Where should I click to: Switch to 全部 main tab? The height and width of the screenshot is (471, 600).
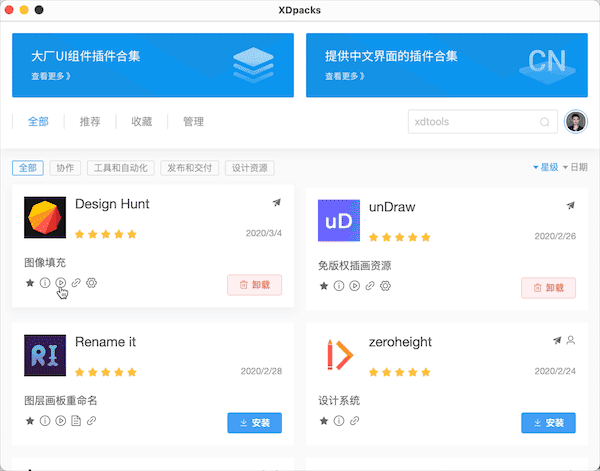[x=38, y=122]
